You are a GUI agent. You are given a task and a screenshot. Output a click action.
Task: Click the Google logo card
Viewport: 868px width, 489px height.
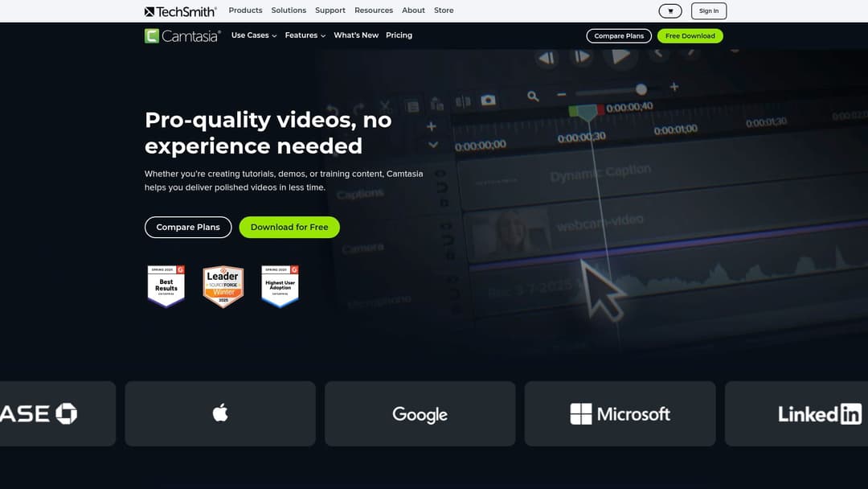[x=420, y=413]
